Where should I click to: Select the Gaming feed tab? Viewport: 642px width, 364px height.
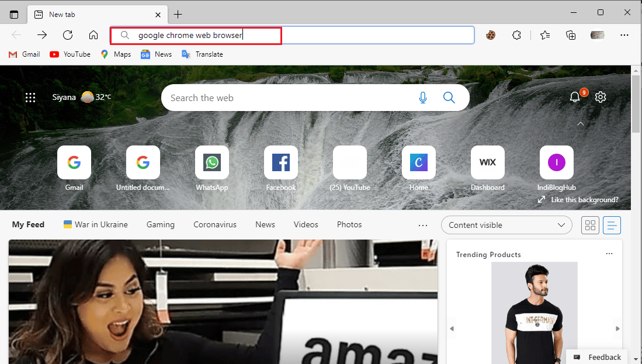[x=160, y=224]
